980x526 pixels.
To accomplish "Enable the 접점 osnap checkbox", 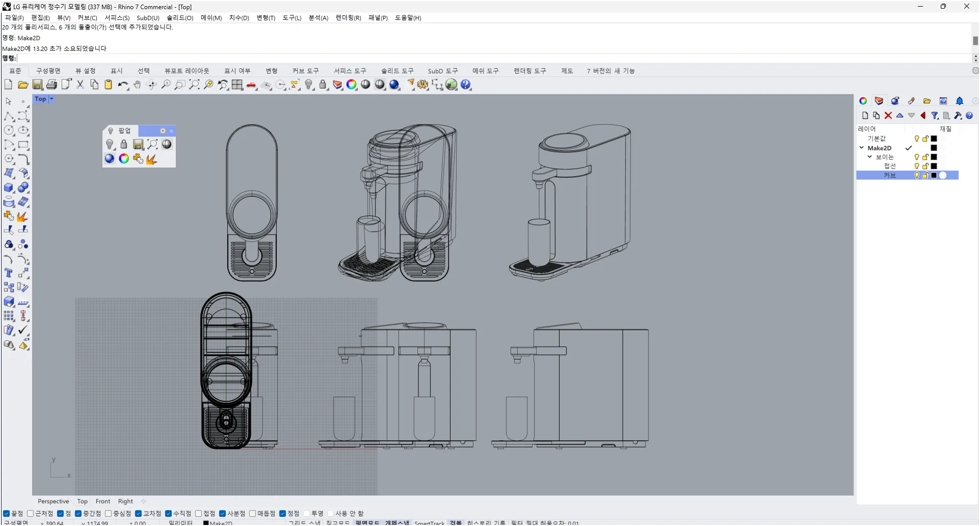I will (199, 514).
